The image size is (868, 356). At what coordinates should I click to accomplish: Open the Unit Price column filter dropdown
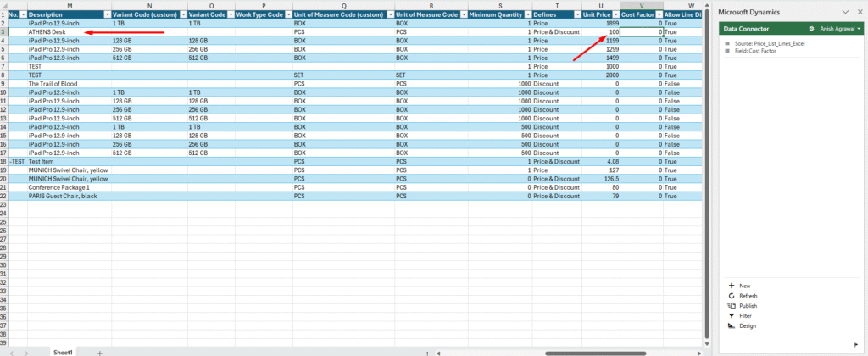pos(615,15)
